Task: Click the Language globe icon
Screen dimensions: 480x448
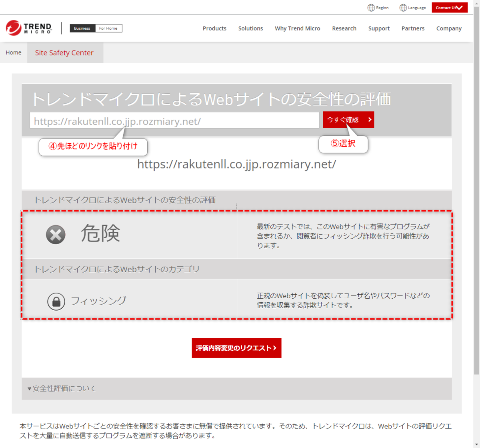Action: [403, 8]
